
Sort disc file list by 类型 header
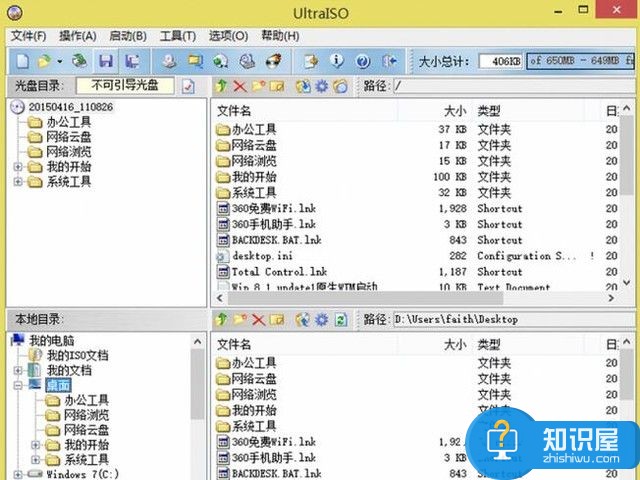click(529, 111)
